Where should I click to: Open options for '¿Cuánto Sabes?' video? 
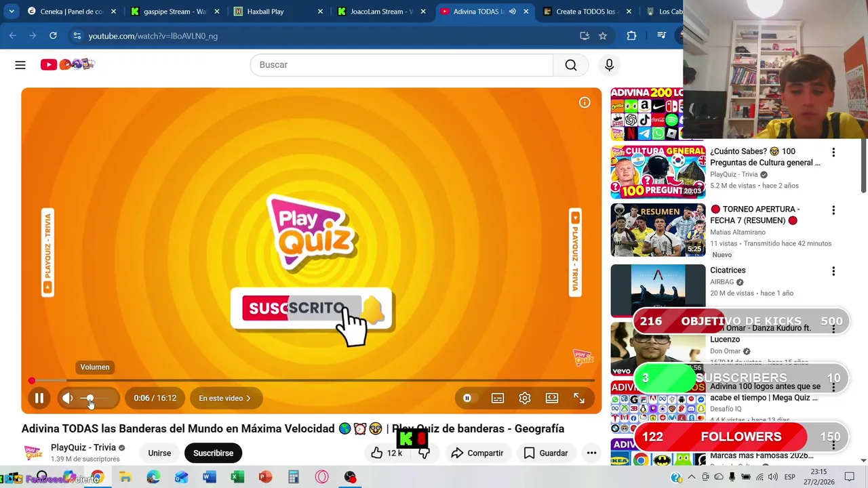(x=833, y=152)
